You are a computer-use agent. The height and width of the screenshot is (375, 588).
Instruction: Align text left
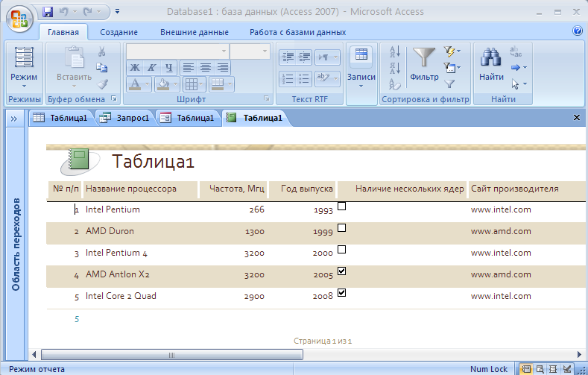[x=189, y=68]
